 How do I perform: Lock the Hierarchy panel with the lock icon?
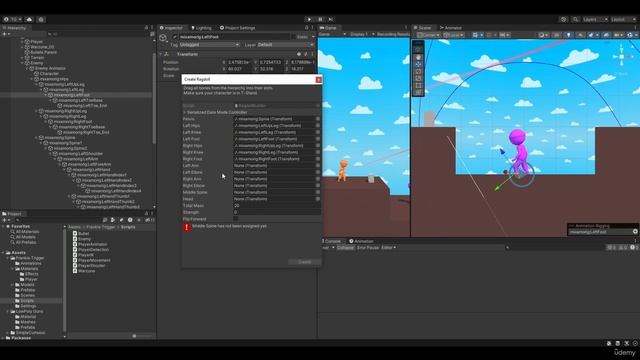point(146,28)
